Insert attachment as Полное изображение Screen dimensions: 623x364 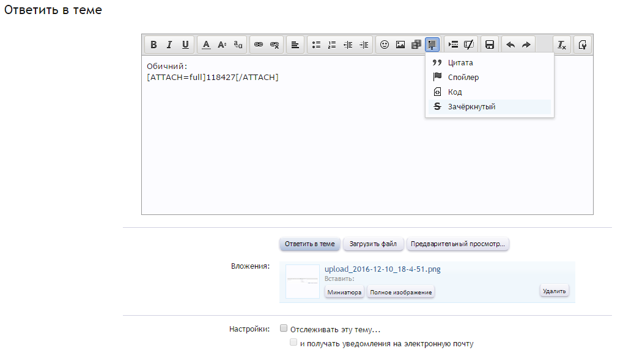401,292
